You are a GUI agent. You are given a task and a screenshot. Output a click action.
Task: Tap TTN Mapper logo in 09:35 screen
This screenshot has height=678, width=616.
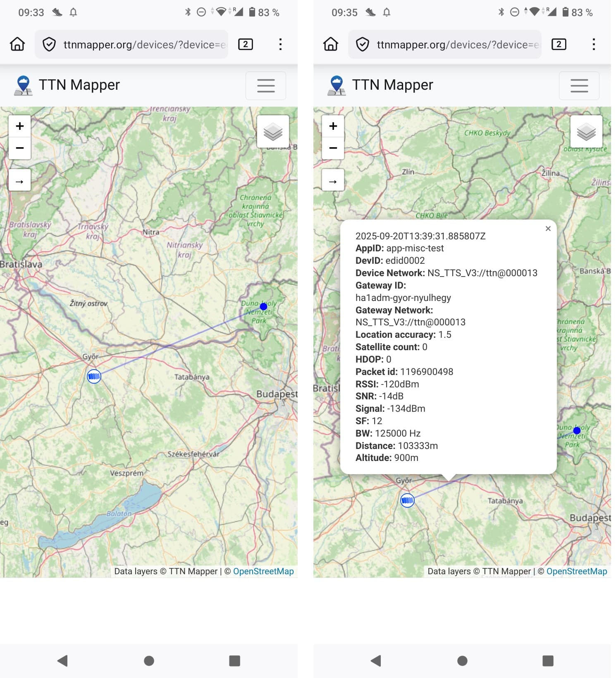tap(337, 85)
